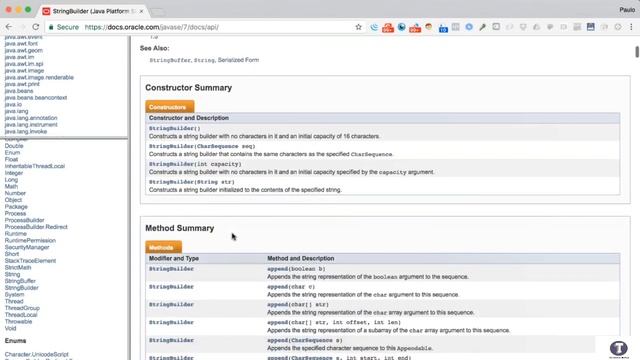Open a new browser tab

(x=158, y=12)
